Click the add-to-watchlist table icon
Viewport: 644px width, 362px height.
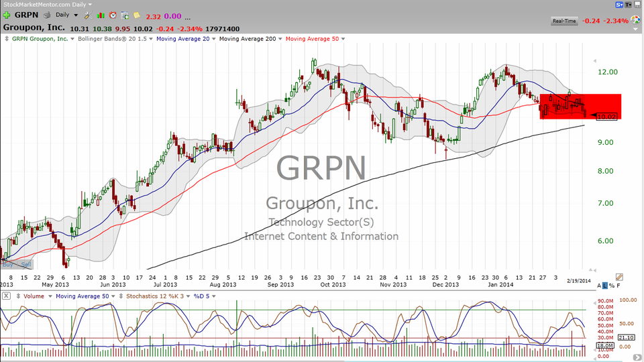125,15
